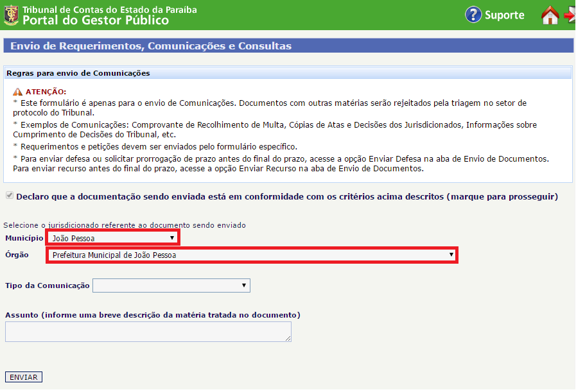This screenshot has height=392, width=576.
Task: Click the ATENÇÃO warning triangle icon
Action: tap(18, 92)
